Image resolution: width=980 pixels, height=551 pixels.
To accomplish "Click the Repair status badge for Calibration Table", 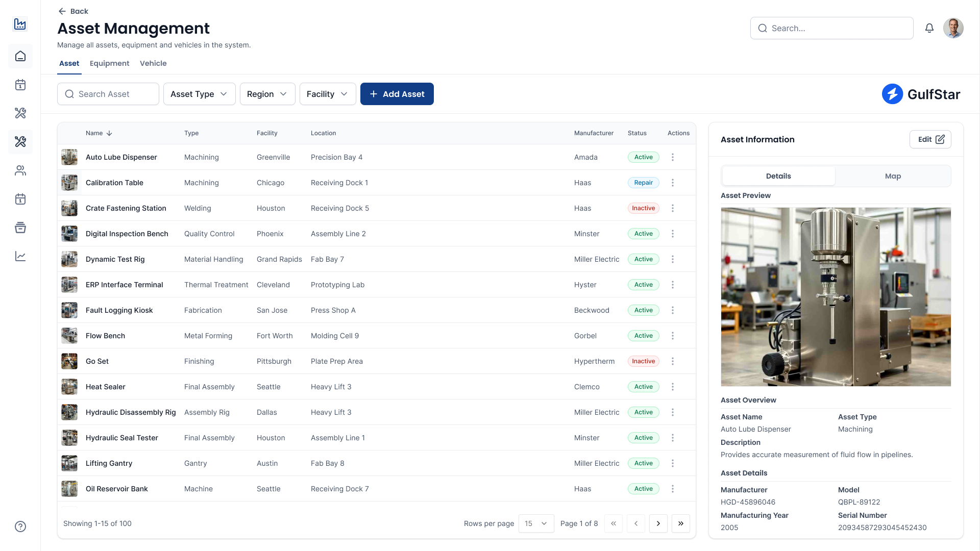I will point(643,182).
